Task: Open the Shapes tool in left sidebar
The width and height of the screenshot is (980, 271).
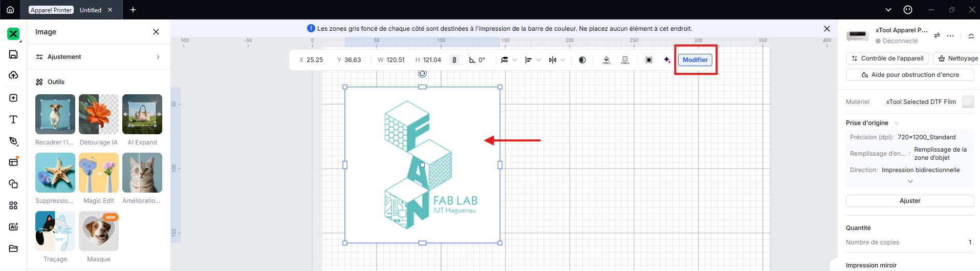Action: click(x=13, y=184)
